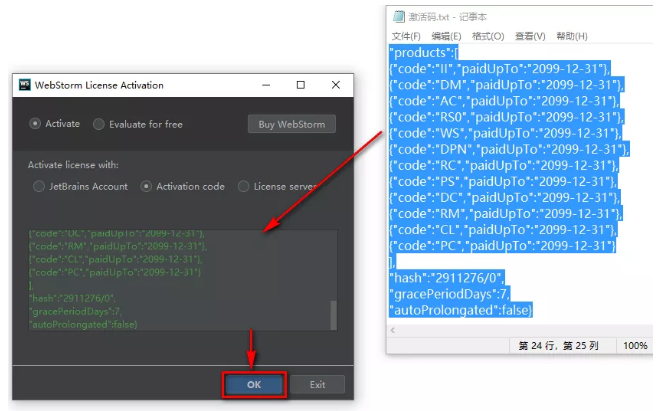Open the 编辑(E) menu in Notepad
Image resolution: width=666 pixels, height=411 pixels.
[446, 37]
